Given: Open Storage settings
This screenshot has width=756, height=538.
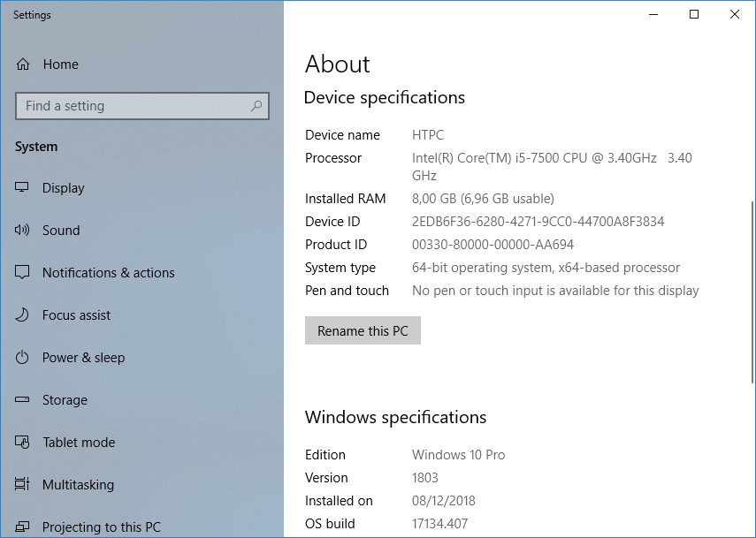Looking at the screenshot, I should [142, 399].
